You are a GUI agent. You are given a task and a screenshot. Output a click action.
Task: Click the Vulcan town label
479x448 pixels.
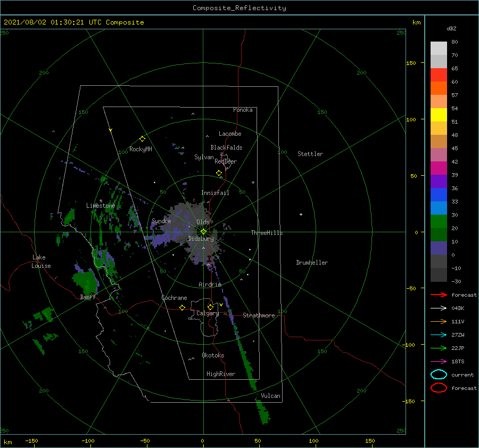[x=270, y=396]
